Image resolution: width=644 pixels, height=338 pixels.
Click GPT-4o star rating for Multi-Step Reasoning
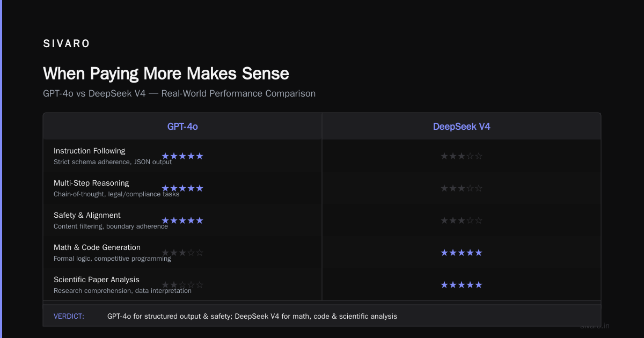pos(182,188)
